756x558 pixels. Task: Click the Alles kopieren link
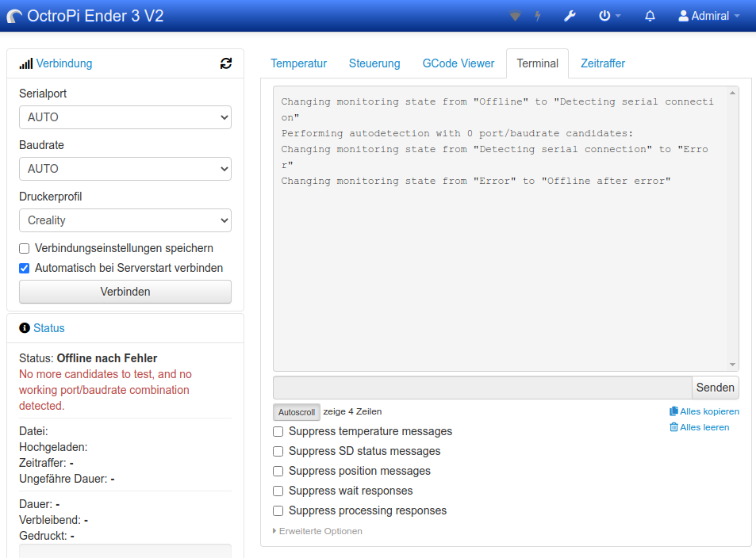(x=704, y=411)
